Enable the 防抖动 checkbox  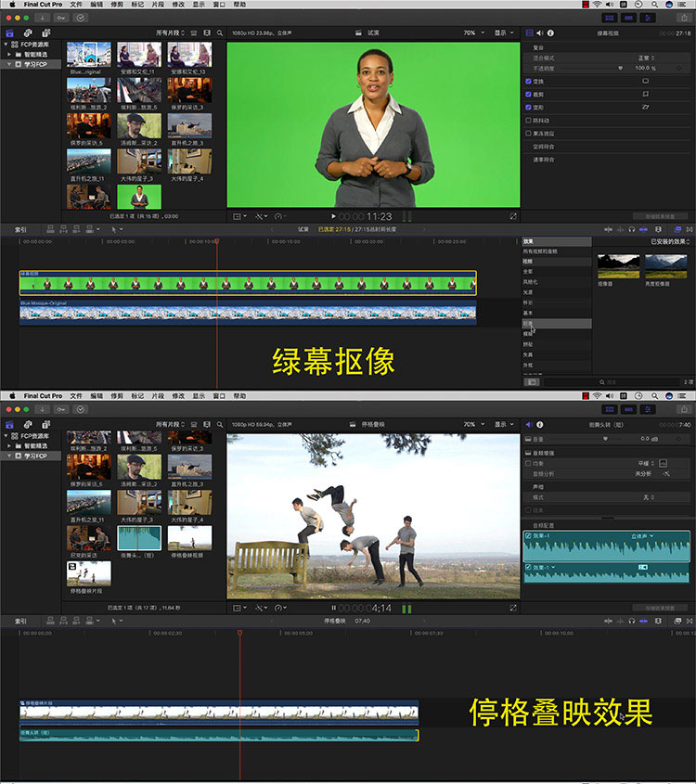[x=529, y=120]
